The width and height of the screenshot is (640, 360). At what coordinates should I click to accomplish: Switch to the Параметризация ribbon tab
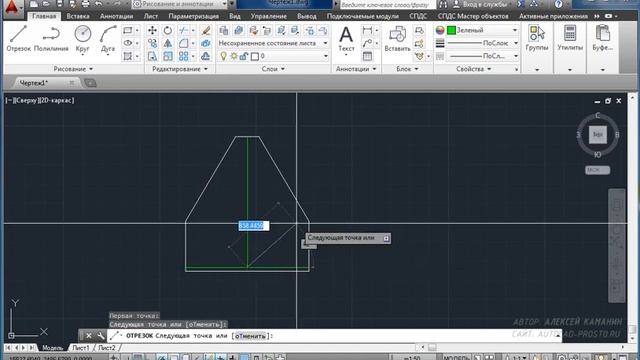[193, 16]
